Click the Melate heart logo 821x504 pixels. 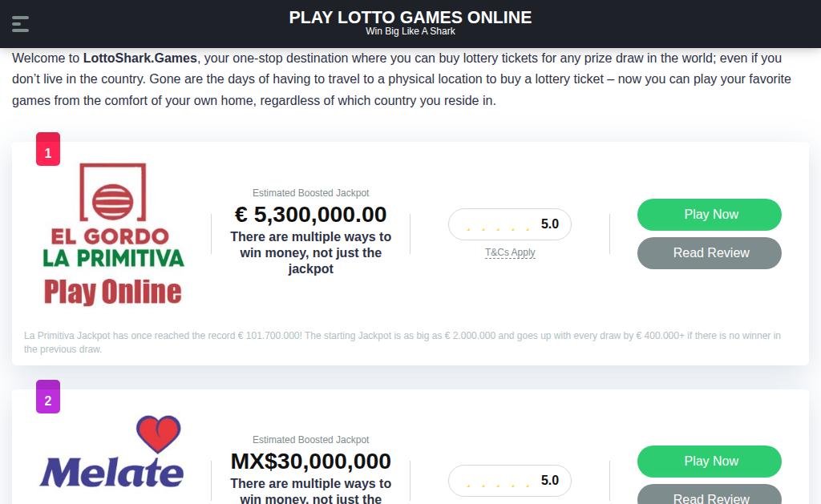[x=112, y=453]
